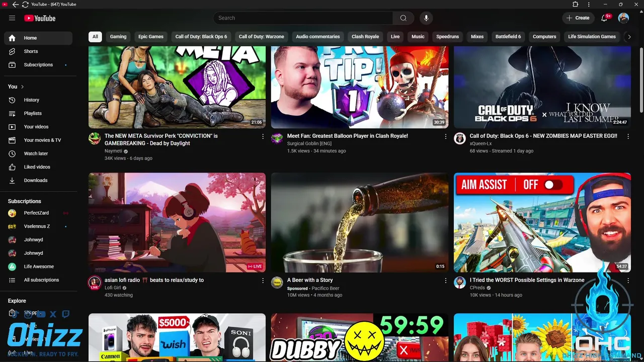The image size is (644, 362).
Task: Open the browser three-dot menu
Action: [589, 5]
